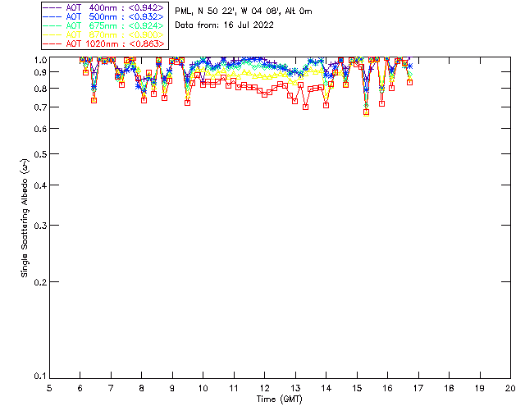525x420 pixels.
Task: Click the 0.2 y-axis tick label
Action: pos(40,282)
